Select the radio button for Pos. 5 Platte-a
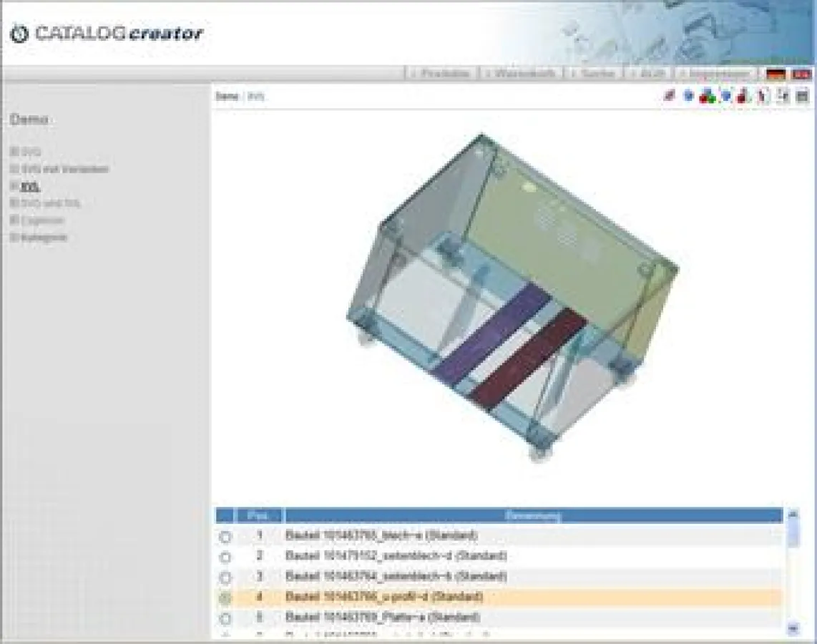 pyautogui.click(x=226, y=617)
